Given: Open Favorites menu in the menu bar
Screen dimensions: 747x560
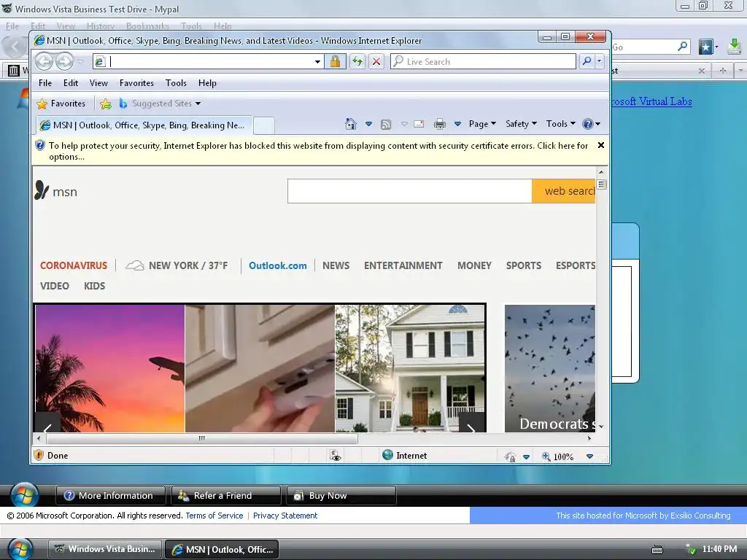Looking at the screenshot, I should pyautogui.click(x=136, y=83).
